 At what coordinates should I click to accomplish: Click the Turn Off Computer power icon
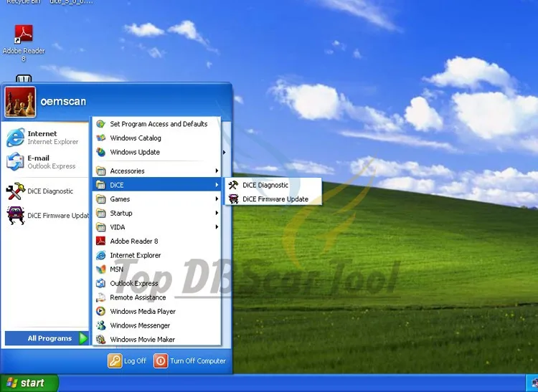tap(161, 360)
